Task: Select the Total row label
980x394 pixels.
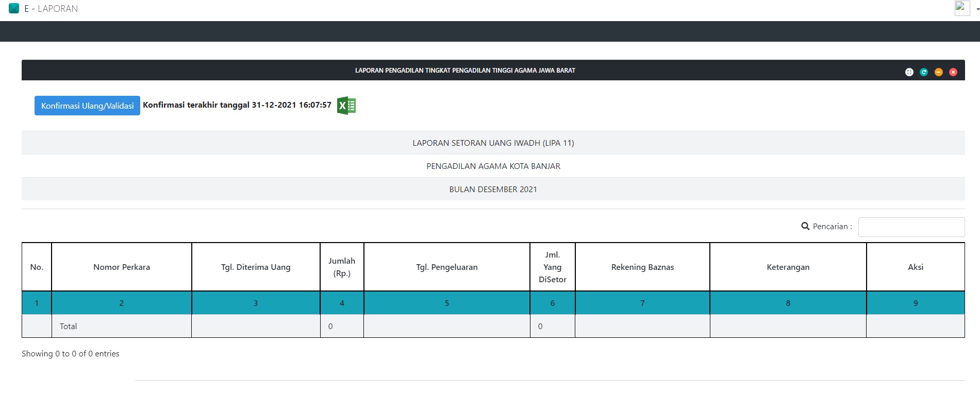Action: point(68,326)
